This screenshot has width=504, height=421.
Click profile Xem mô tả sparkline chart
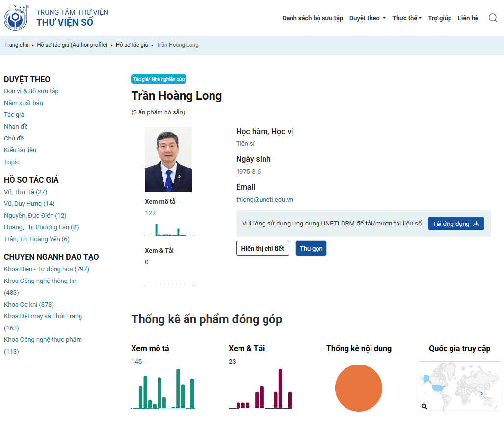click(169, 229)
